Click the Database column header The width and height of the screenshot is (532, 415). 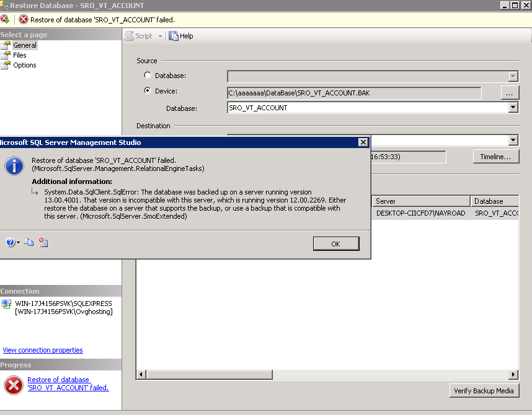[x=495, y=201]
